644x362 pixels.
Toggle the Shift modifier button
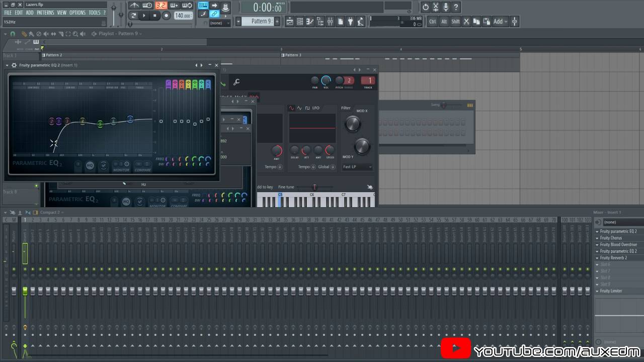pyautogui.click(x=455, y=22)
